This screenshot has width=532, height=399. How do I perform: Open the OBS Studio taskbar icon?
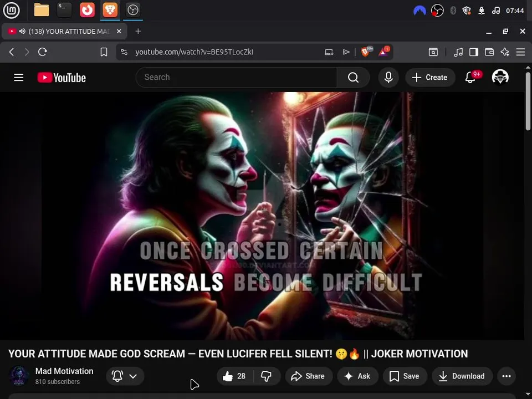(132, 10)
